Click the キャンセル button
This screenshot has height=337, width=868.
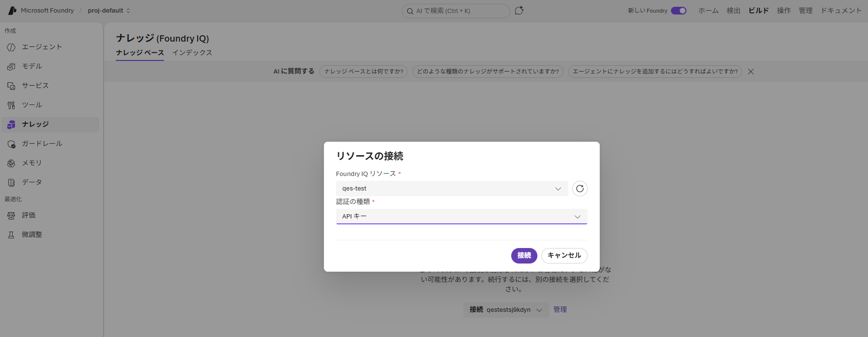pos(564,256)
